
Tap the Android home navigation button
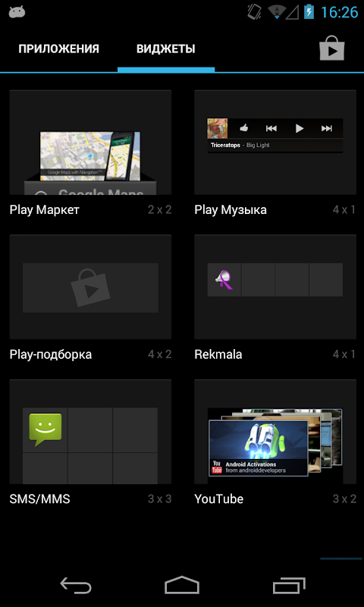point(182,585)
